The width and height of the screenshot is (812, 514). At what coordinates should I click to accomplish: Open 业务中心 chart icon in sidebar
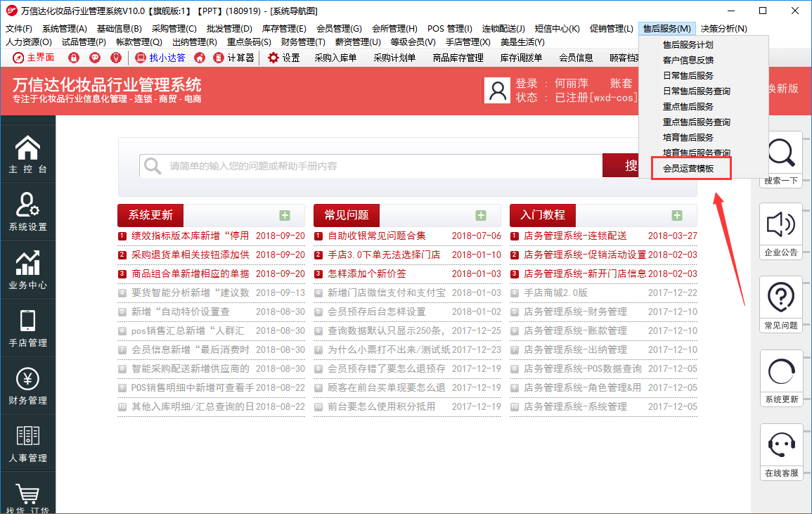click(28, 270)
